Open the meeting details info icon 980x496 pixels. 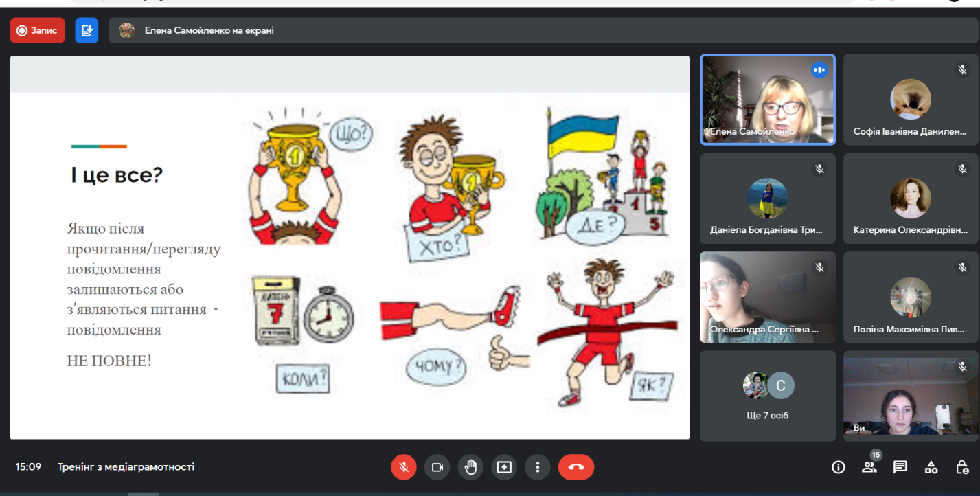[838, 467]
